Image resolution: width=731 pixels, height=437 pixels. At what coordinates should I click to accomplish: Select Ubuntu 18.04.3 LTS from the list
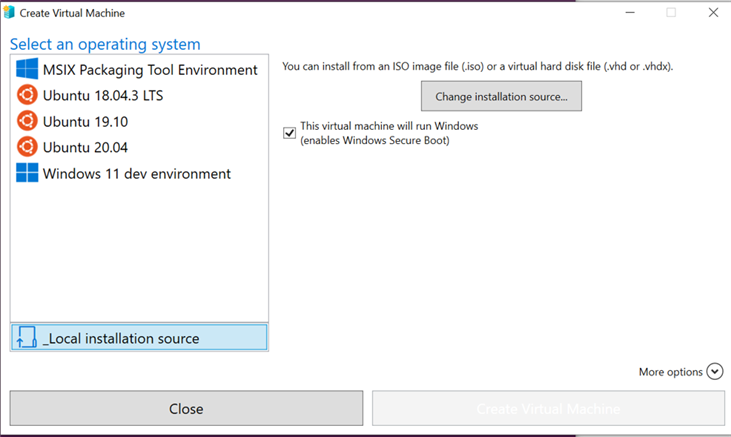139,95
